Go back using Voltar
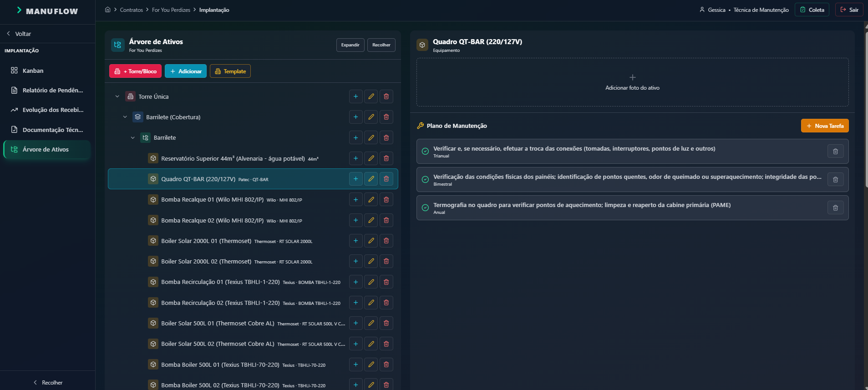Viewport: 868px width, 390px height. pyautogui.click(x=19, y=34)
